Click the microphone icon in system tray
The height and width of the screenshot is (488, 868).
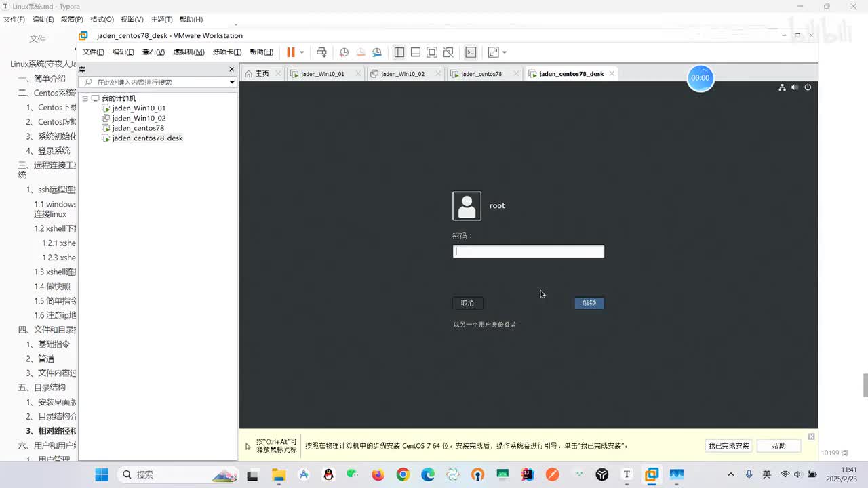click(x=749, y=474)
